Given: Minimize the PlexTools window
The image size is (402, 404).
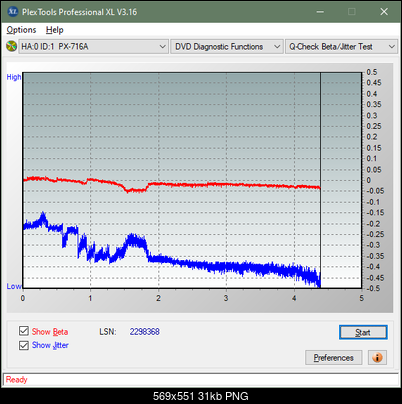Looking at the screenshot, I should (320, 12).
